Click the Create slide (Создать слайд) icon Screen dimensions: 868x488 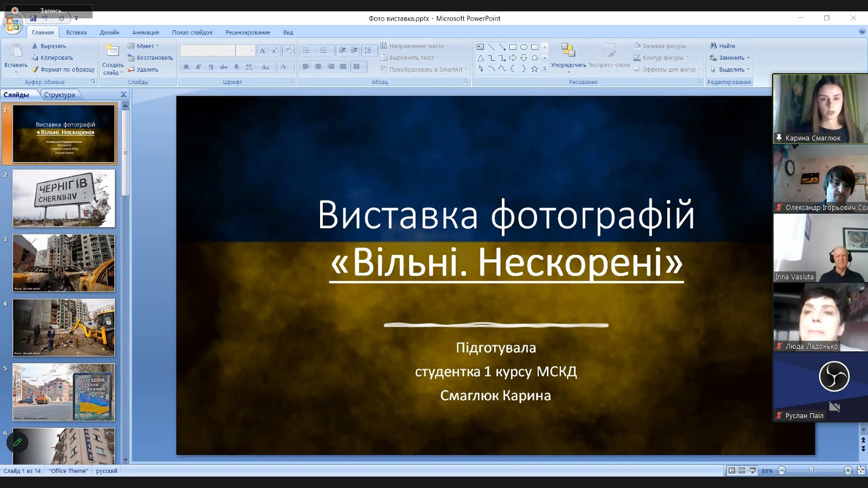click(112, 51)
